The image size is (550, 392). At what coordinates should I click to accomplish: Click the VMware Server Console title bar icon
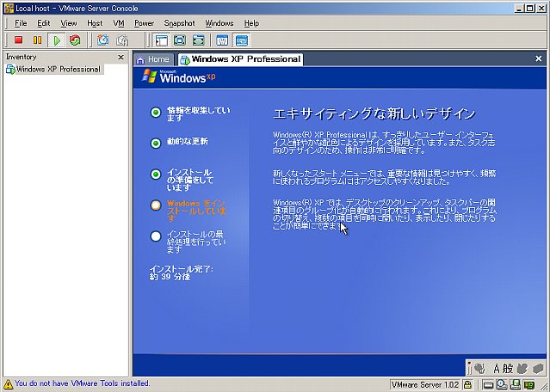click(9, 8)
